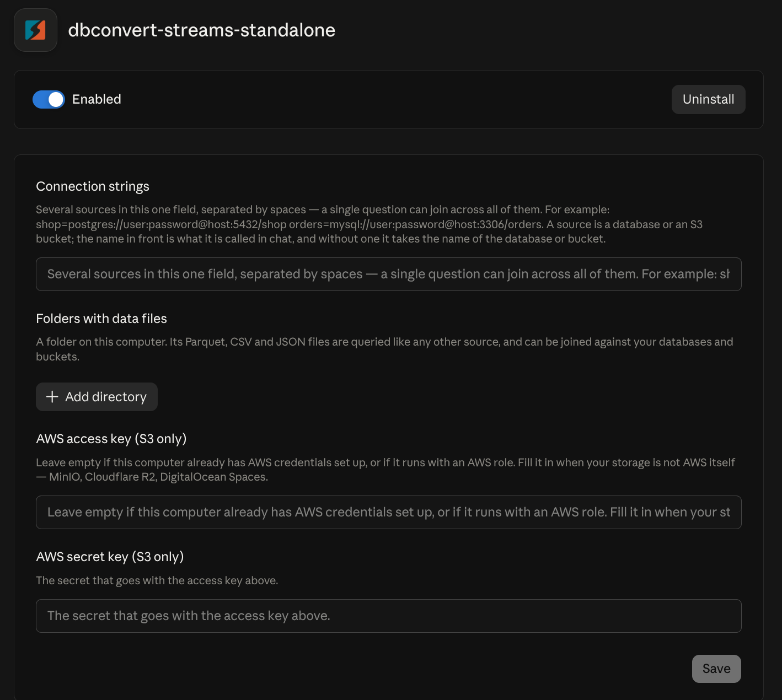782x700 pixels.
Task: Click the AWS secret key (S3 only) label
Action: click(110, 557)
